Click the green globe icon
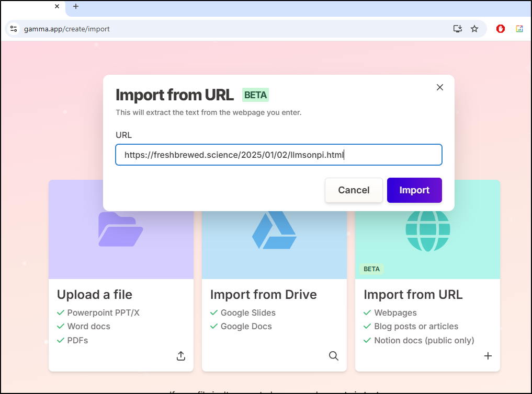Viewport: 532px width, 394px height. (427, 231)
